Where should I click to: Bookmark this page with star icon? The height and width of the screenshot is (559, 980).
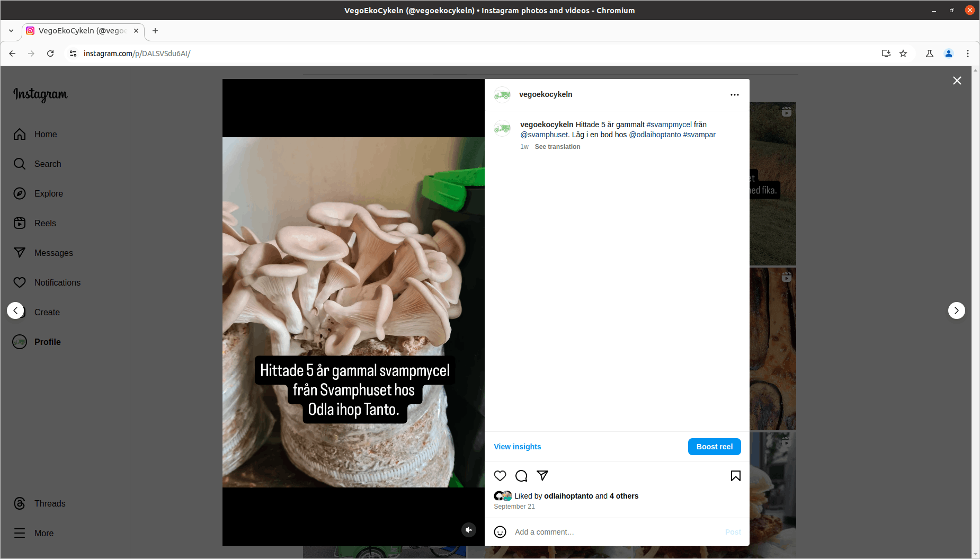903,54
